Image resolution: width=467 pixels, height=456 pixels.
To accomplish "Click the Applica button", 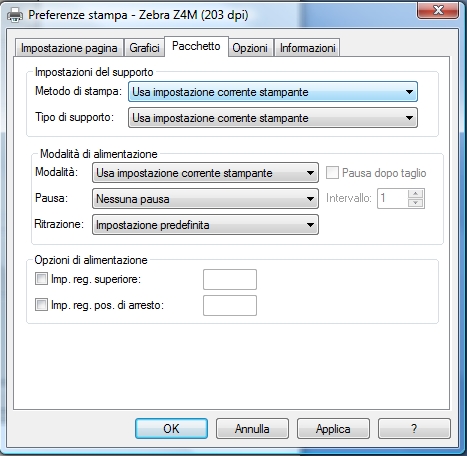I will tap(333, 429).
